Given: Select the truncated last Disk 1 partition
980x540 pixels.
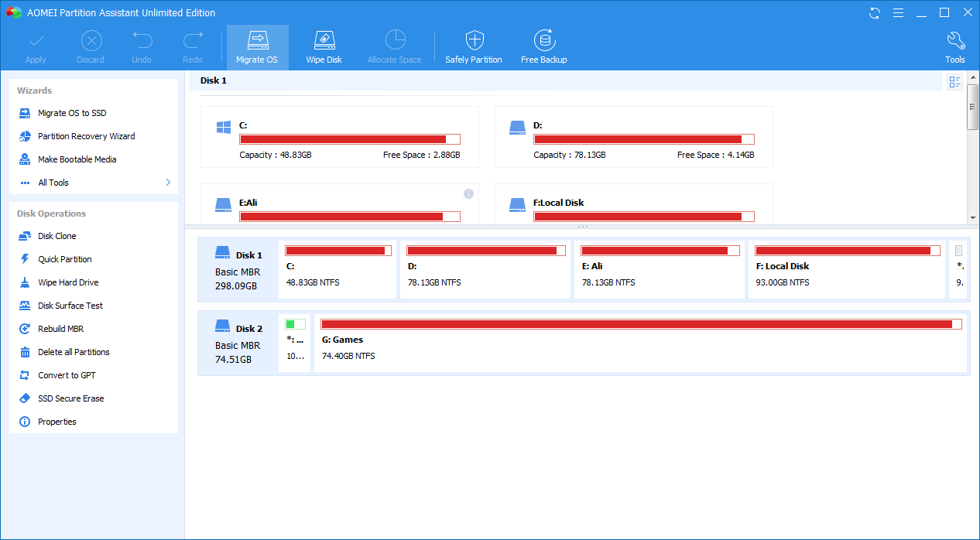Looking at the screenshot, I should (959, 269).
